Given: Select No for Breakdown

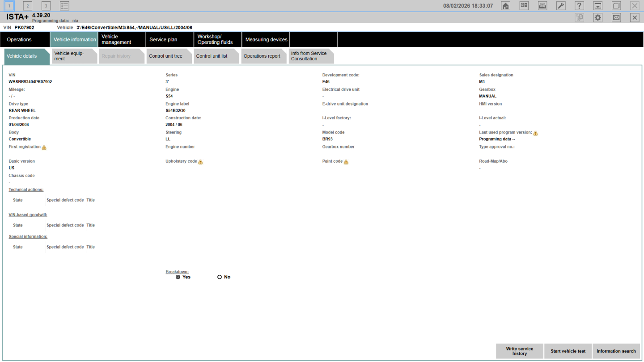Looking at the screenshot, I should coord(220,277).
